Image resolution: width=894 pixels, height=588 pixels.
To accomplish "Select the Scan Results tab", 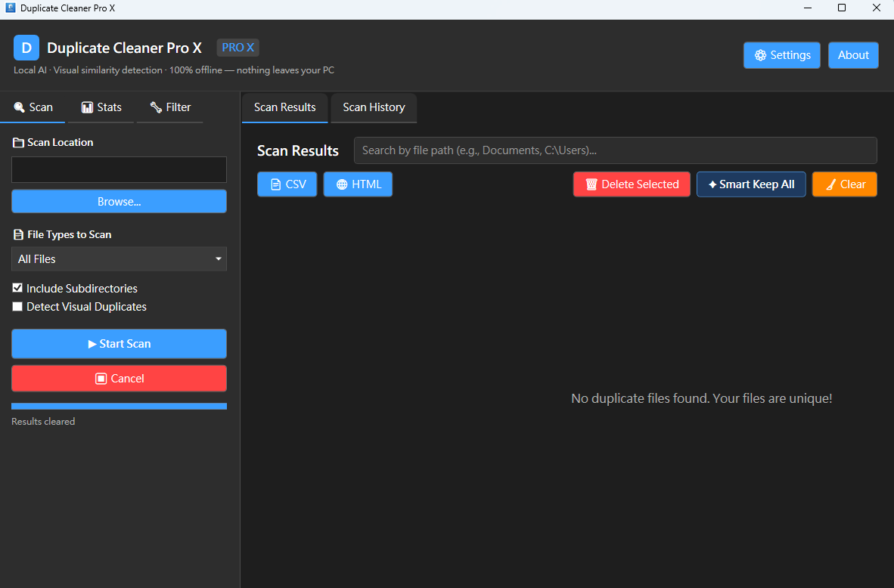I will click(285, 107).
